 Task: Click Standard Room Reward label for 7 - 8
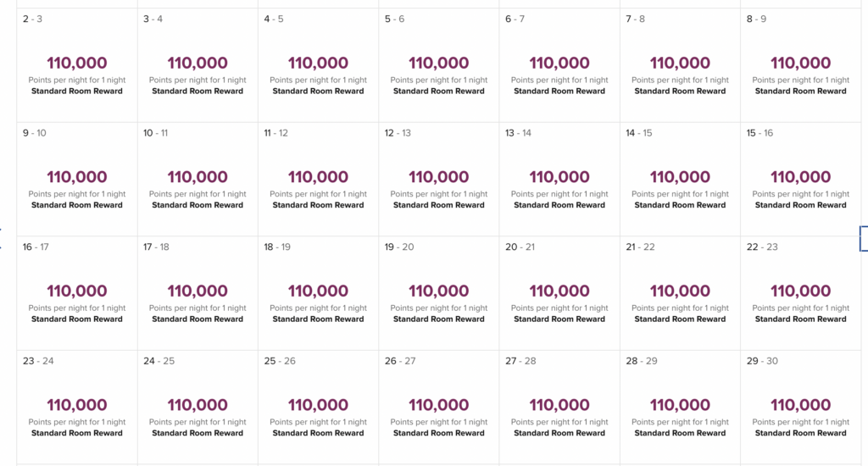680,92
